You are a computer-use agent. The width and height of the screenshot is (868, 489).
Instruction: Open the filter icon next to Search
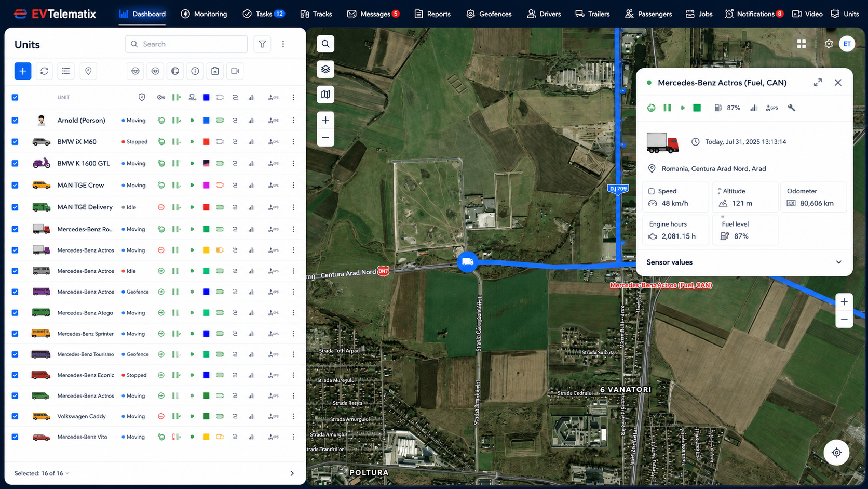pos(262,44)
